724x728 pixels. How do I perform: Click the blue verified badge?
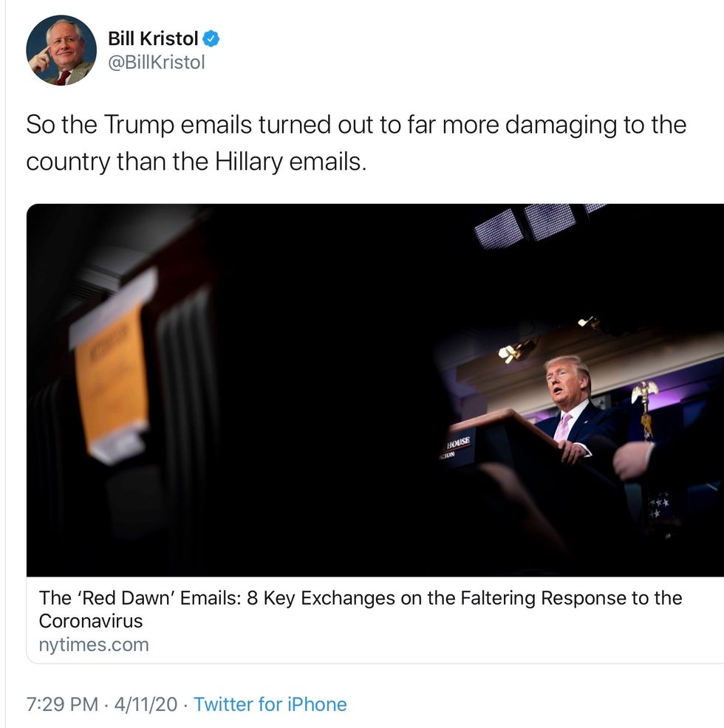coord(211,38)
